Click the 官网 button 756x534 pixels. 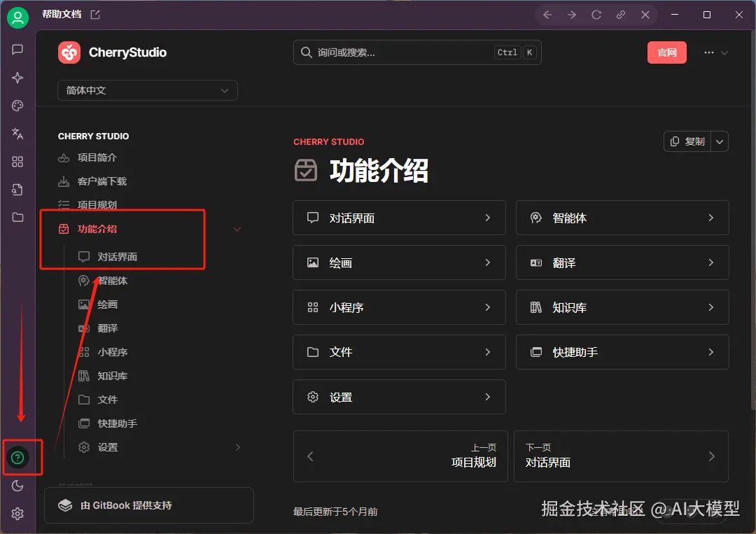(667, 52)
